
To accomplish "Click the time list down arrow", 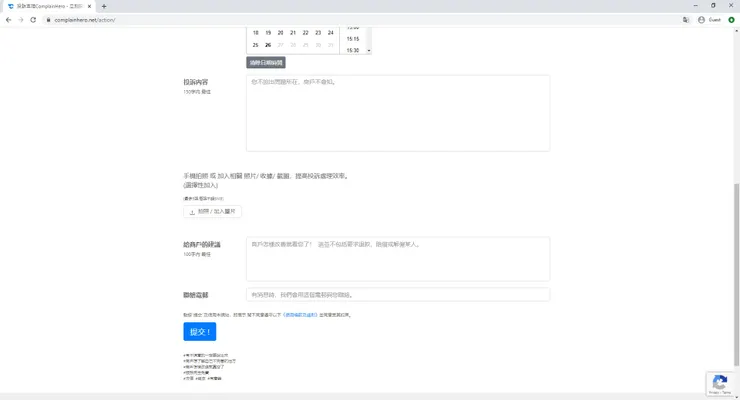I will 369,50.
